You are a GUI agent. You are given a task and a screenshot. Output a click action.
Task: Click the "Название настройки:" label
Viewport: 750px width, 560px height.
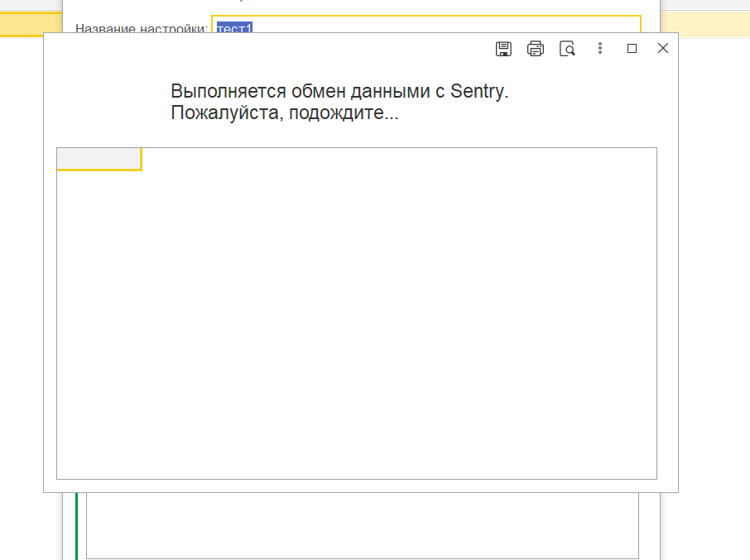[141, 28]
